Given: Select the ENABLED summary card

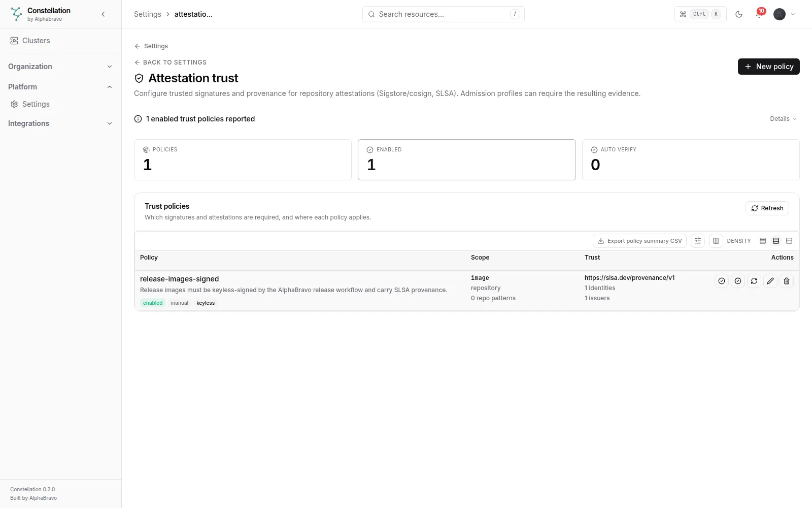Looking at the screenshot, I should (467, 160).
